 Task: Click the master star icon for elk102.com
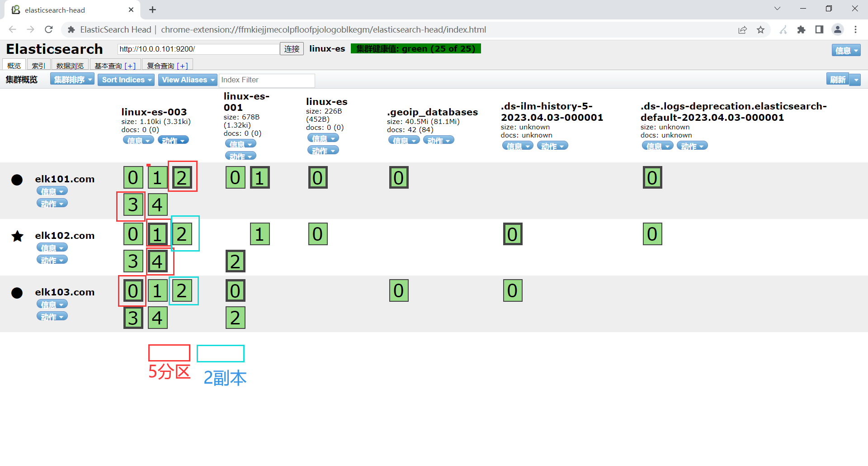point(17,236)
